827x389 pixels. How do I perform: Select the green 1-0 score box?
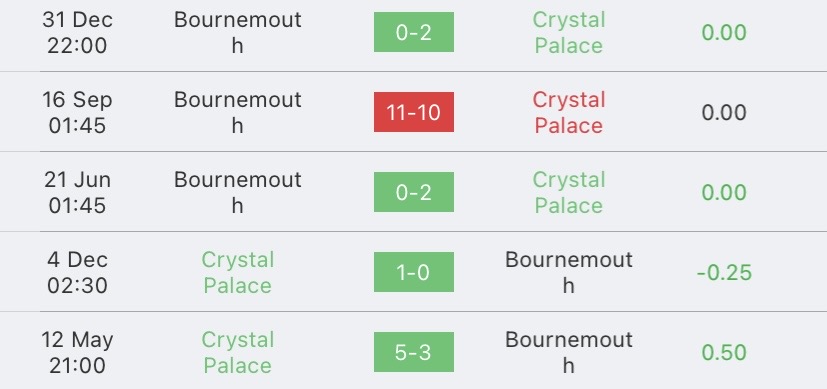414,272
